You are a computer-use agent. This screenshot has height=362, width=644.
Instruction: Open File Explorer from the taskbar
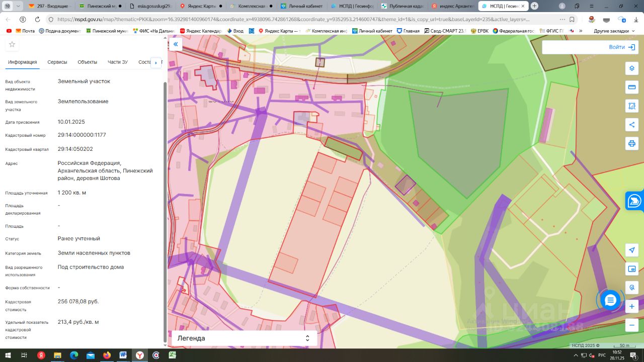coord(57,355)
